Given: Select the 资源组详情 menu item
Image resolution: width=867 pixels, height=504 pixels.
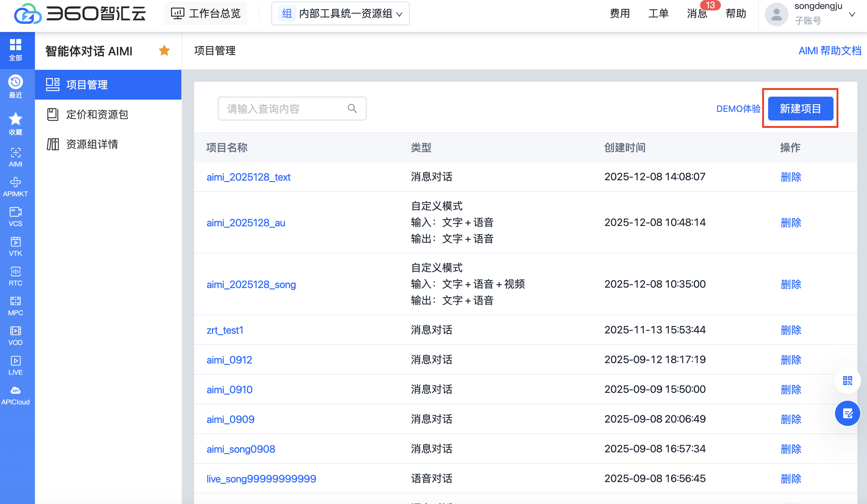Looking at the screenshot, I should pyautogui.click(x=92, y=144).
